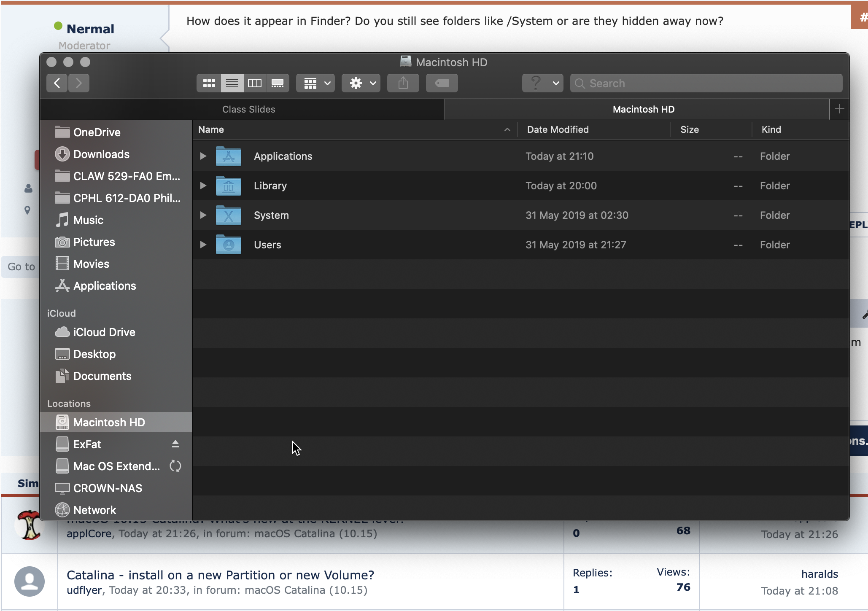Select the System folder icon

click(x=228, y=215)
